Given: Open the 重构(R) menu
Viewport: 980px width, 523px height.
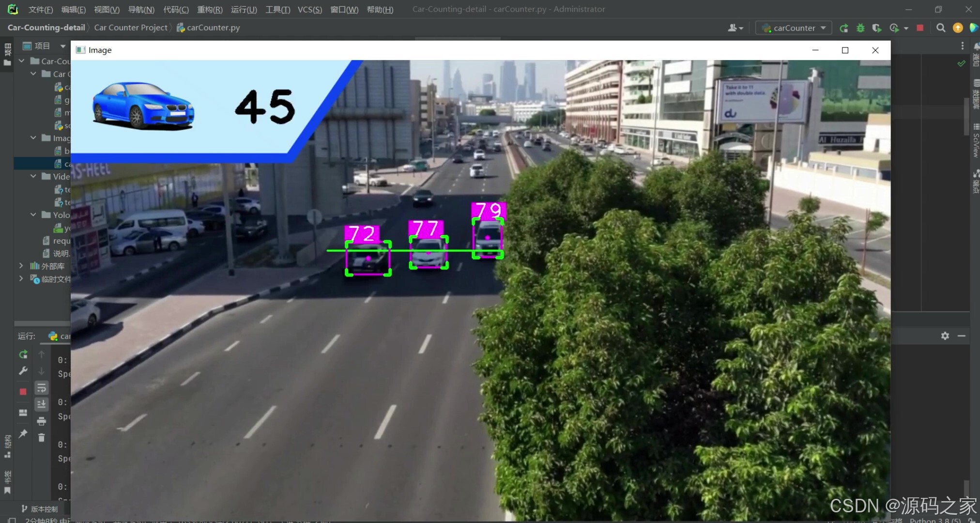Looking at the screenshot, I should point(210,9).
